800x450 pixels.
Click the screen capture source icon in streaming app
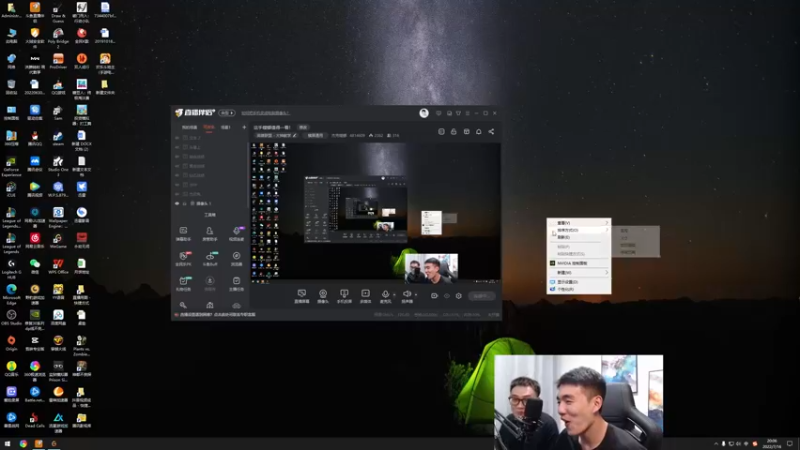tap(302, 295)
